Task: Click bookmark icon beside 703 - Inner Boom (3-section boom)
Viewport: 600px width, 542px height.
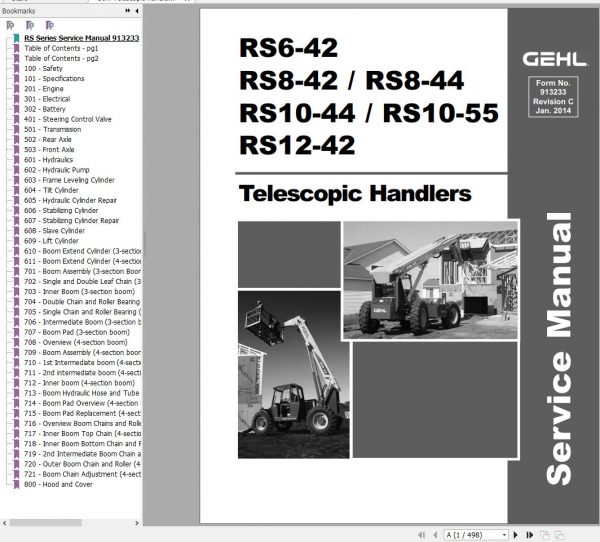Action: pos(16,292)
